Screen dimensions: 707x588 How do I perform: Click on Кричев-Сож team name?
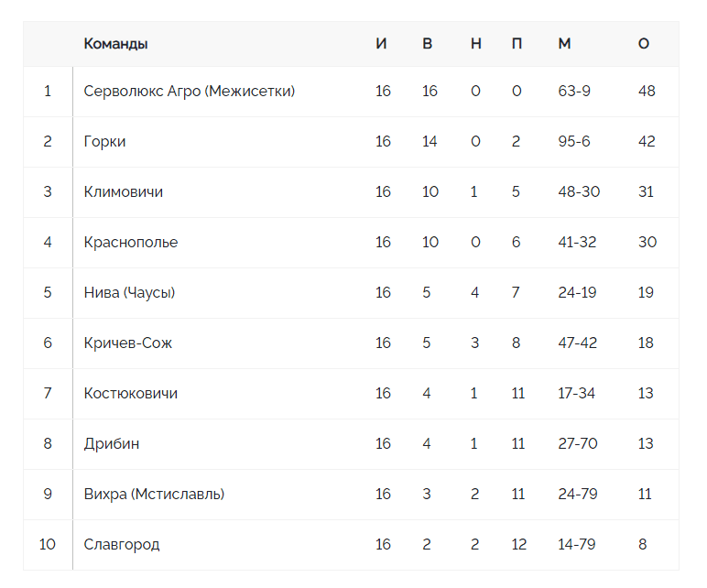pyautogui.click(x=127, y=343)
